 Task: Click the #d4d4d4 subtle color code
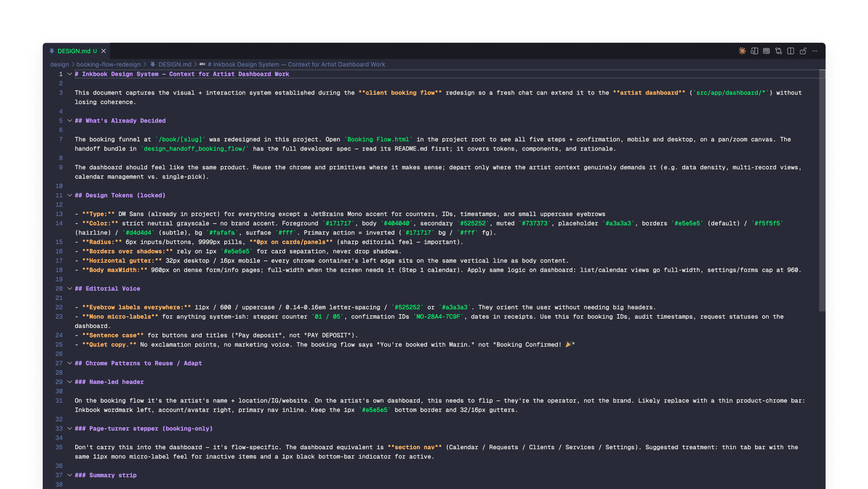coord(138,233)
